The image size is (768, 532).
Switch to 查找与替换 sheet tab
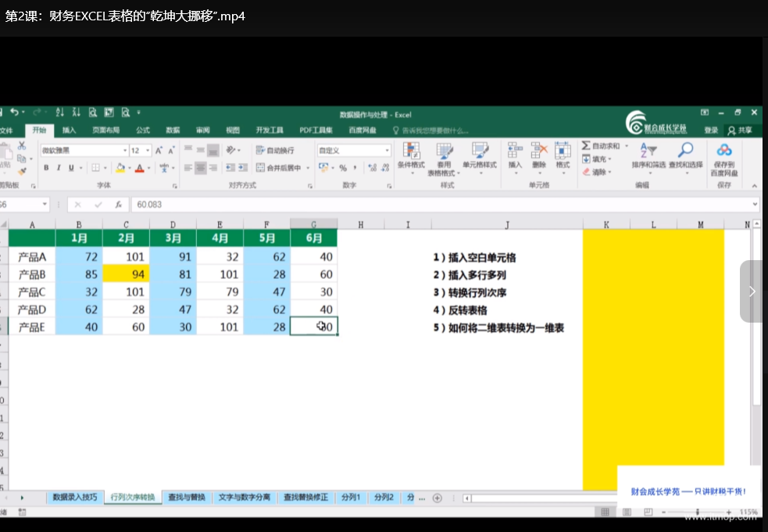[187, 497]
